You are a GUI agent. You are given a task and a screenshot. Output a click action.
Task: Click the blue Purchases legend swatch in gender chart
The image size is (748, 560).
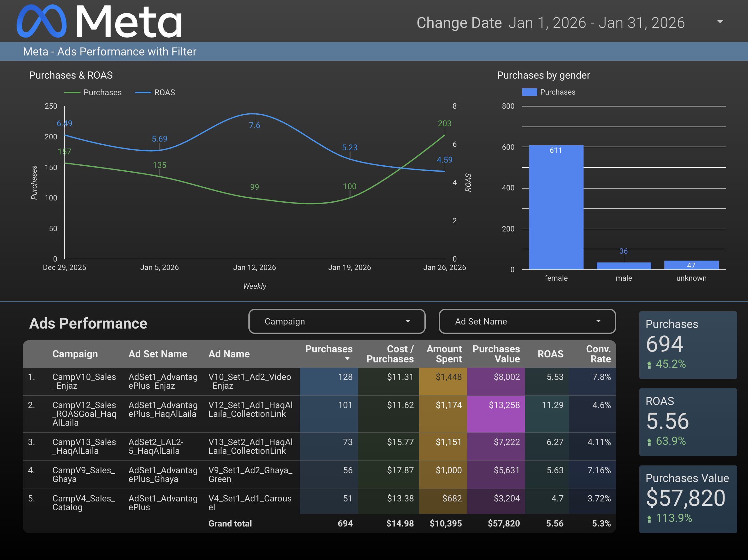529,92
